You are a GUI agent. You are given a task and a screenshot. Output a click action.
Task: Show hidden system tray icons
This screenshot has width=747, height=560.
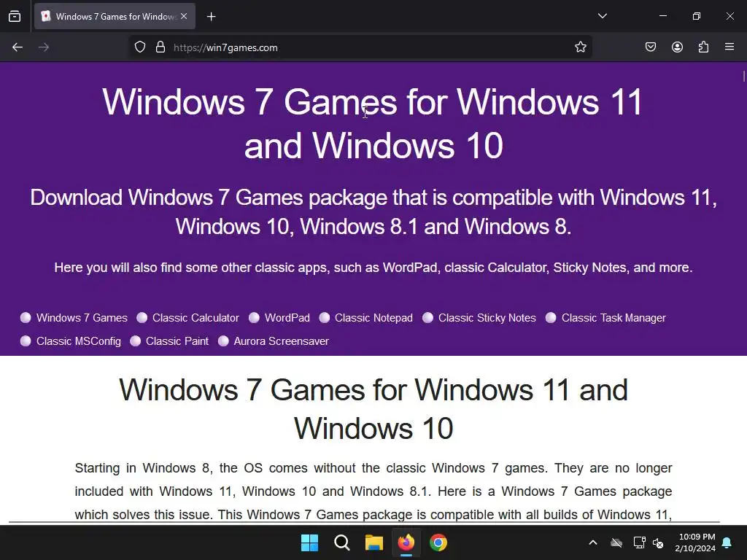[x=592, y=542]
